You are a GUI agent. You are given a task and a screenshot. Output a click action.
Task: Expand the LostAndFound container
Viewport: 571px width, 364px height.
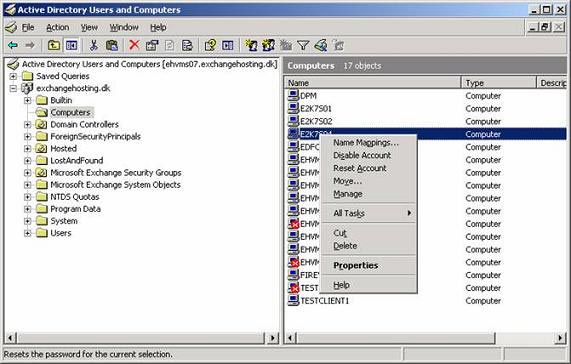click(28, 160)
